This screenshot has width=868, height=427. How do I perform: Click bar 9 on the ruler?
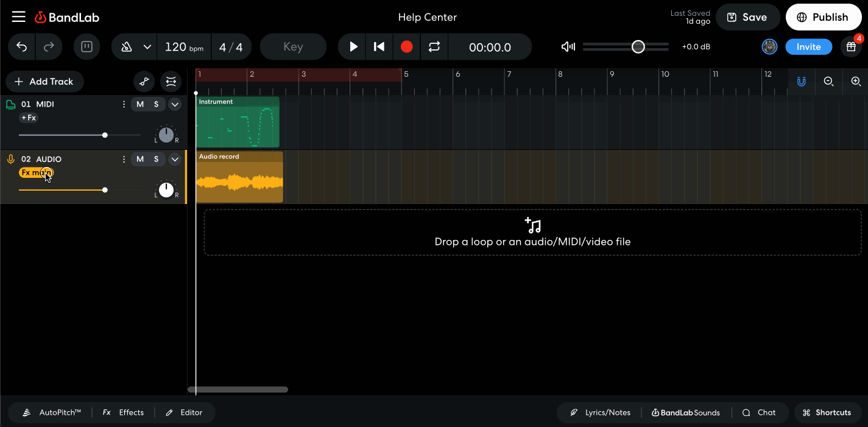click(612, 74)
